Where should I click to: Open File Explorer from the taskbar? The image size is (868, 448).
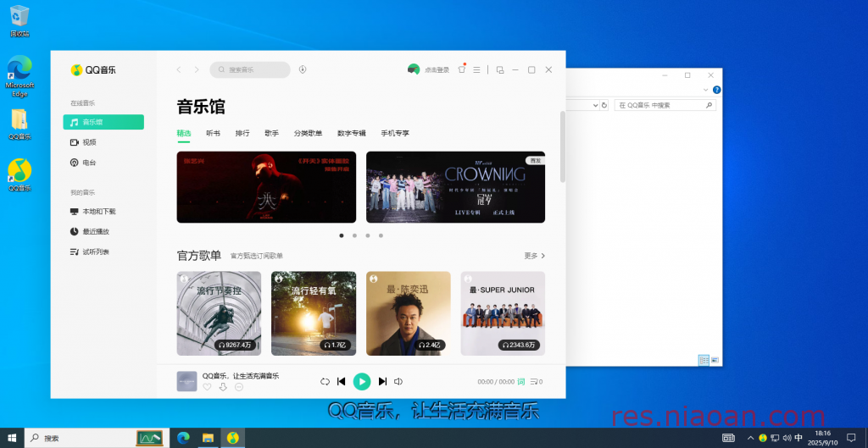click(209, 438)
